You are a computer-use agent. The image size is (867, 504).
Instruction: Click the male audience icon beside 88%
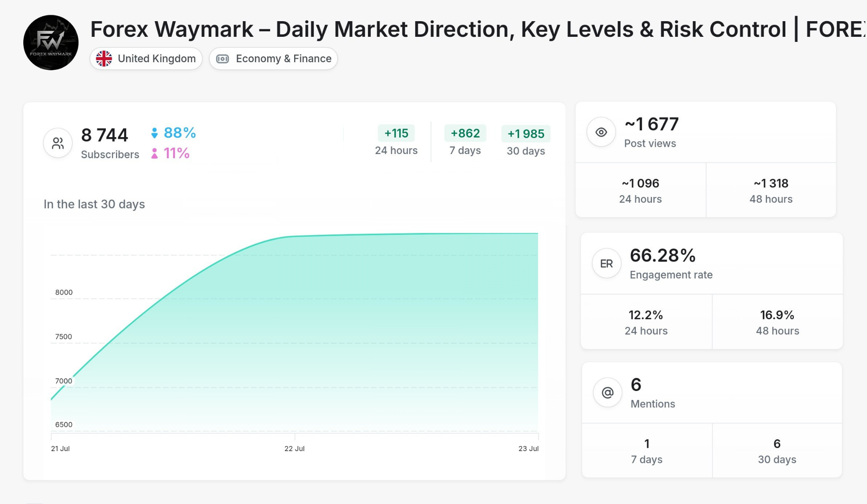pos(155,133)
